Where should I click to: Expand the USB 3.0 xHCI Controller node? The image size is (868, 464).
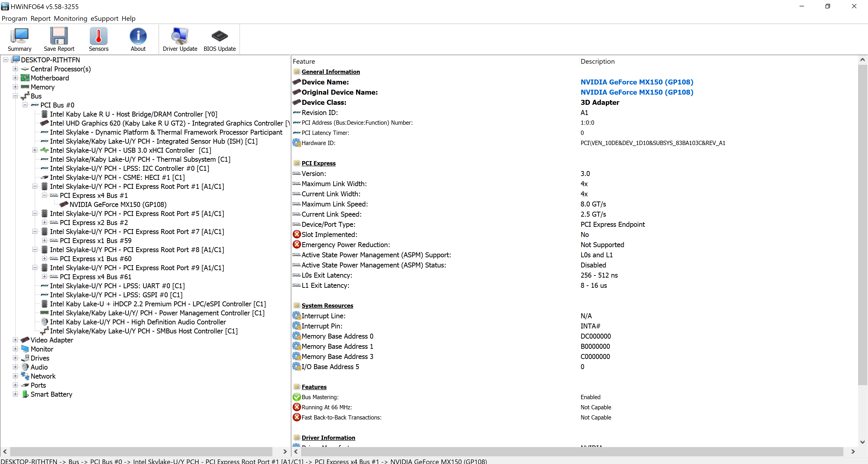(x=35, y=150)
